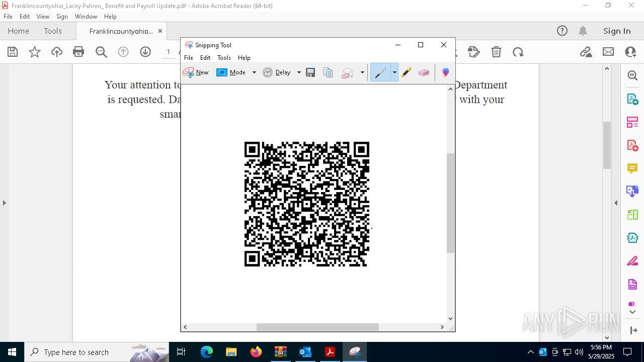Click the Export PDF icon in right pane
644x362 pixels.
pyautogui.click(x=632, y=99)
